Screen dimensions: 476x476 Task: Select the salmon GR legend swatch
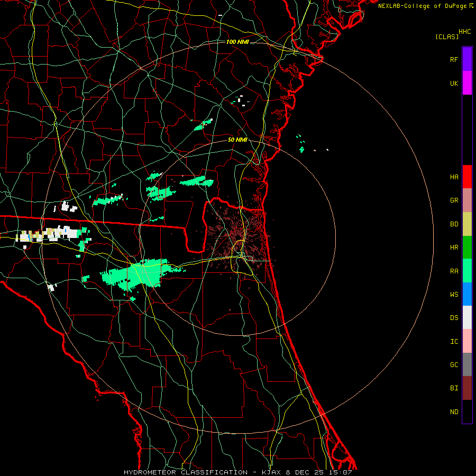click(x=467, y=200)
